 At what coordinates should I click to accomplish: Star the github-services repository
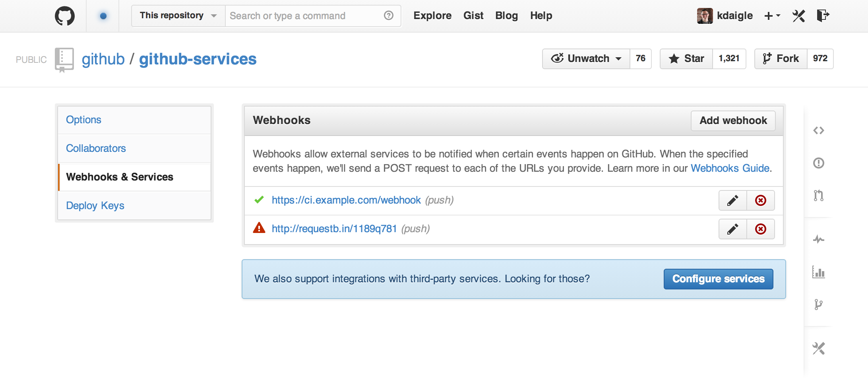tap(687, 59)
